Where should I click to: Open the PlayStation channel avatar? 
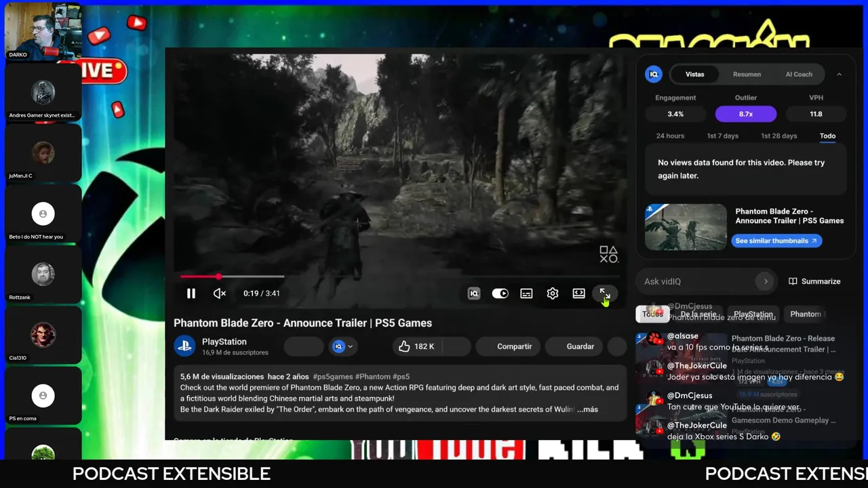[x=184, y=346]
